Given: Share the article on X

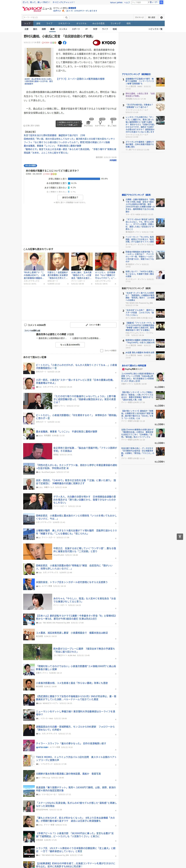Looking at the screenshot, I should (60, 43).
